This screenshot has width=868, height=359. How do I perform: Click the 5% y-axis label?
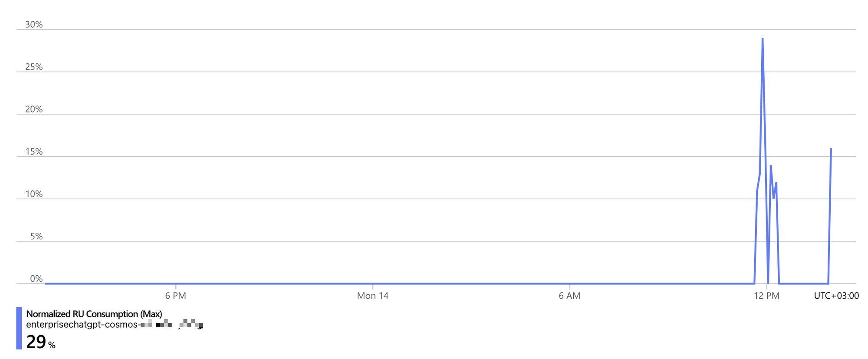[36, 237]
